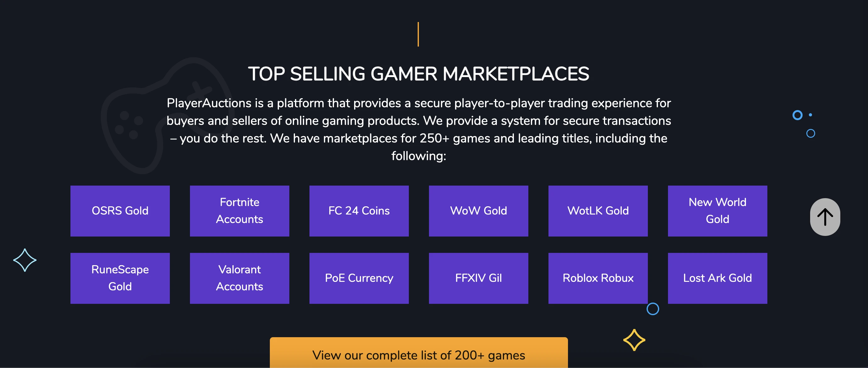Screen dimensions: 868x368
Task: Open the RuneScape Gold marketplace
Action: coord(120,278)
